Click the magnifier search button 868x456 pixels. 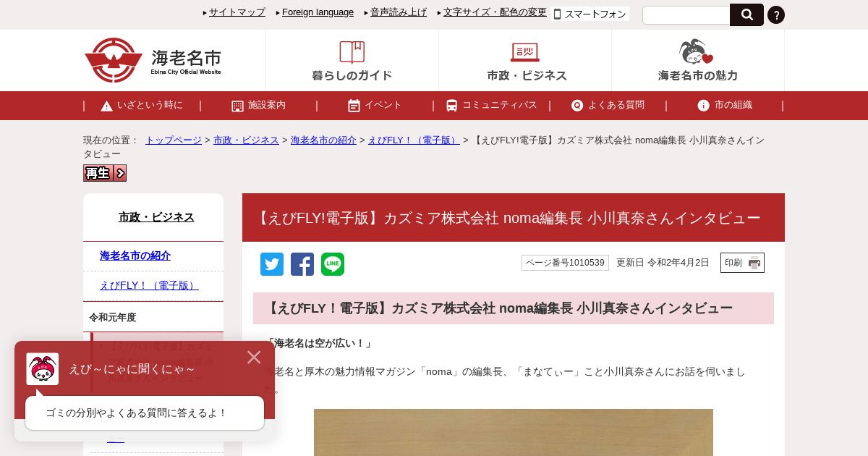tap(746, 14)
